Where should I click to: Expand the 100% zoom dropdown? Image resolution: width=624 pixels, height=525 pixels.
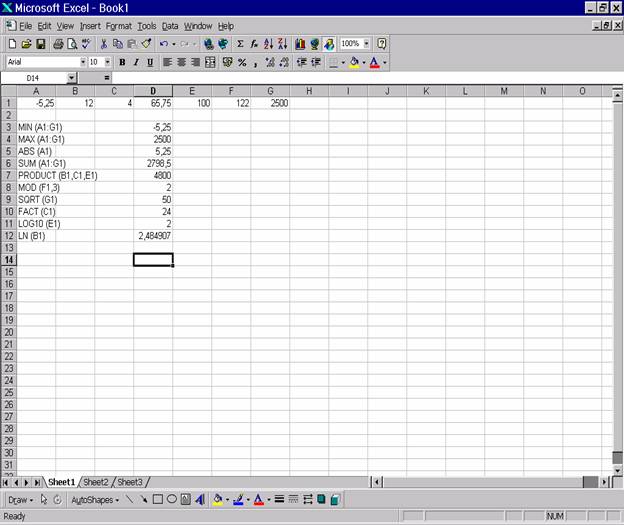click(x=366, y=44)
